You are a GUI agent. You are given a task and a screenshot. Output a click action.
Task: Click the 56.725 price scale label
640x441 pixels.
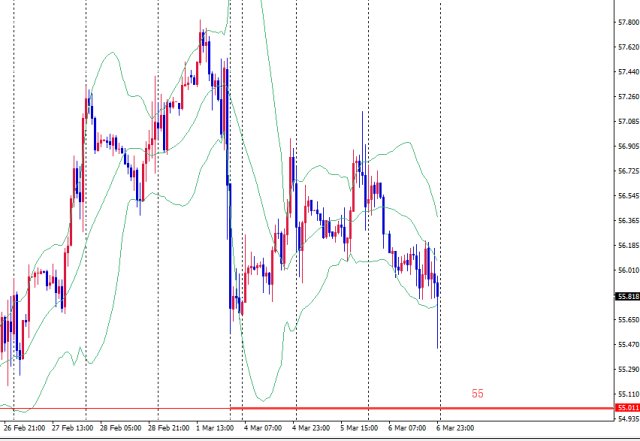(x=629, y=171)
